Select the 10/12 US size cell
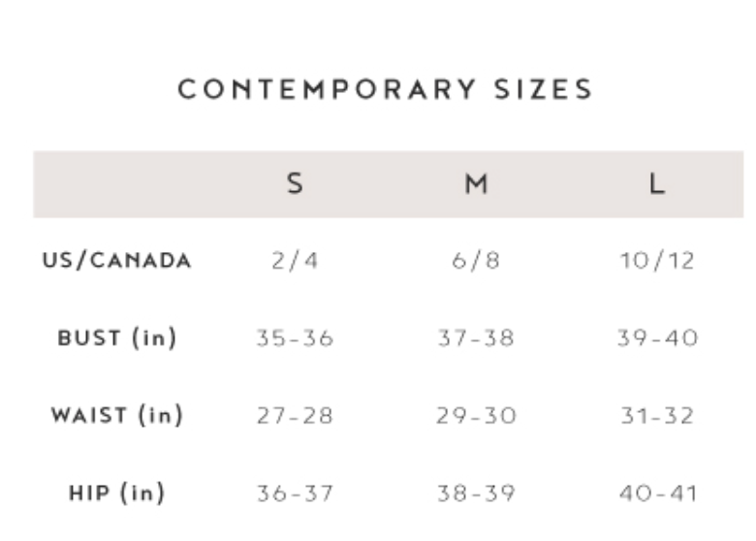 pyautogui.click(x=658, y=261)
